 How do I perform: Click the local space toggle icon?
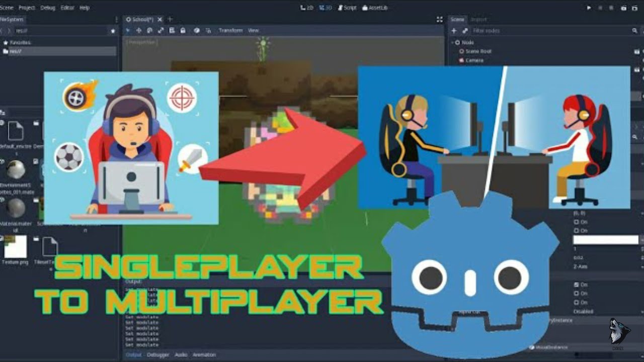(x=197, y=31)
